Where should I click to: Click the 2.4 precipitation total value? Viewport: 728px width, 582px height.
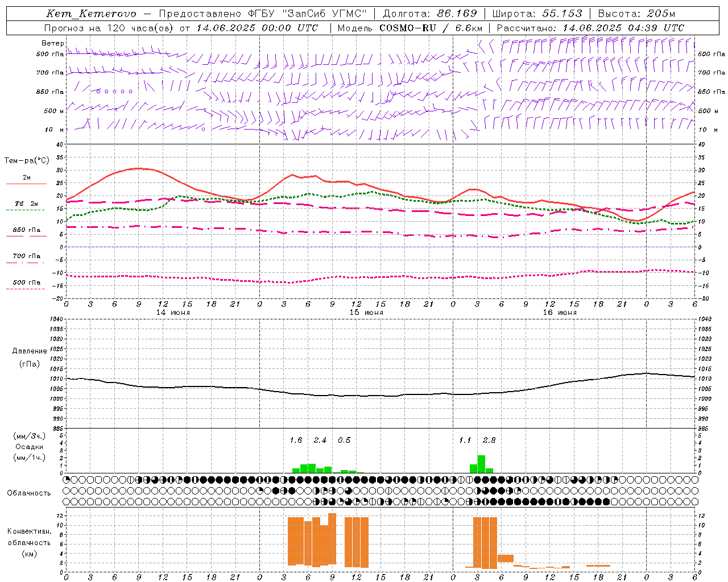320,440
